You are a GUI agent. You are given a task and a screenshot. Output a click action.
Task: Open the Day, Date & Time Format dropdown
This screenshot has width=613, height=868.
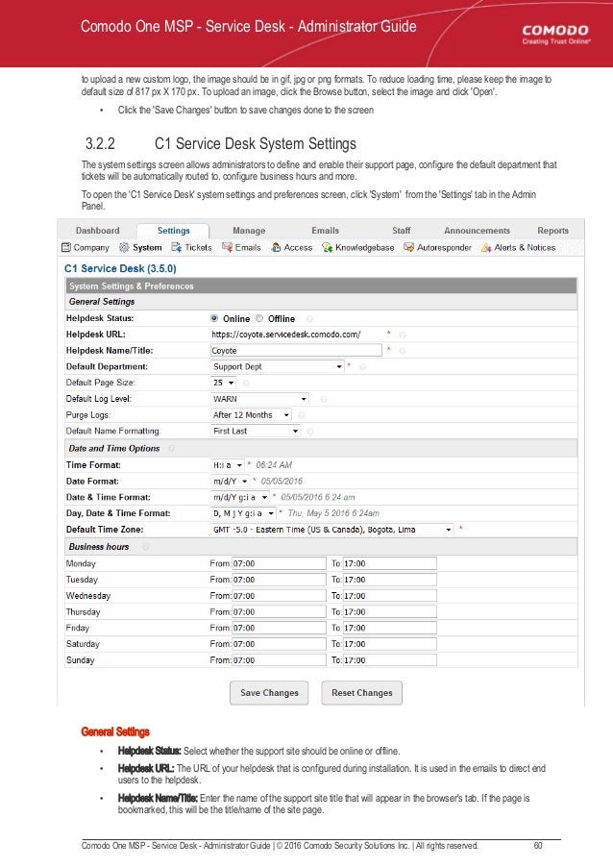coord(243,513)
